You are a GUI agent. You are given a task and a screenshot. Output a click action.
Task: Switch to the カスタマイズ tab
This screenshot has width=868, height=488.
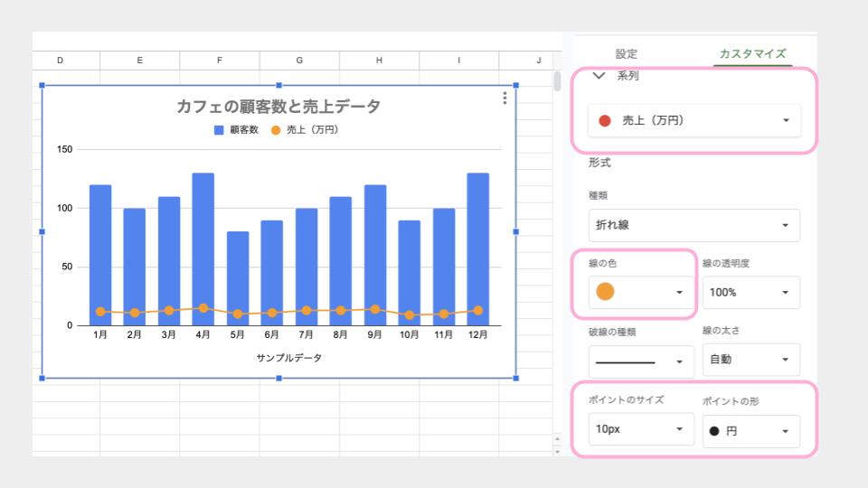(751, 54)
